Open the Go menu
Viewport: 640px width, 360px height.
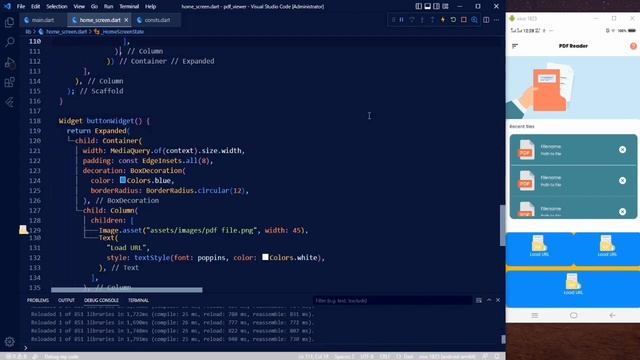click(94, 7)
